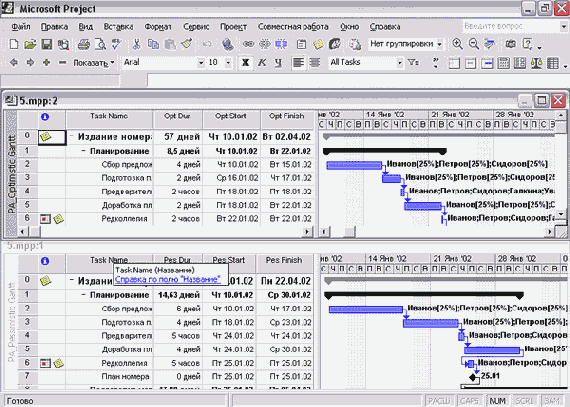Select the '57 дней' Opt Dur cell
570x407 pixels.
click(x=178, y=137)
